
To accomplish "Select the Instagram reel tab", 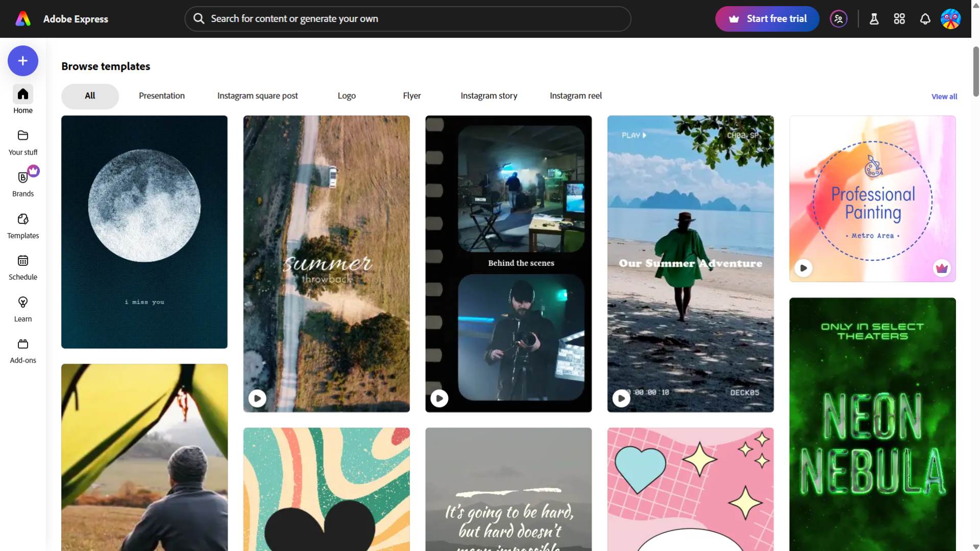I will (x=576, y=96).
